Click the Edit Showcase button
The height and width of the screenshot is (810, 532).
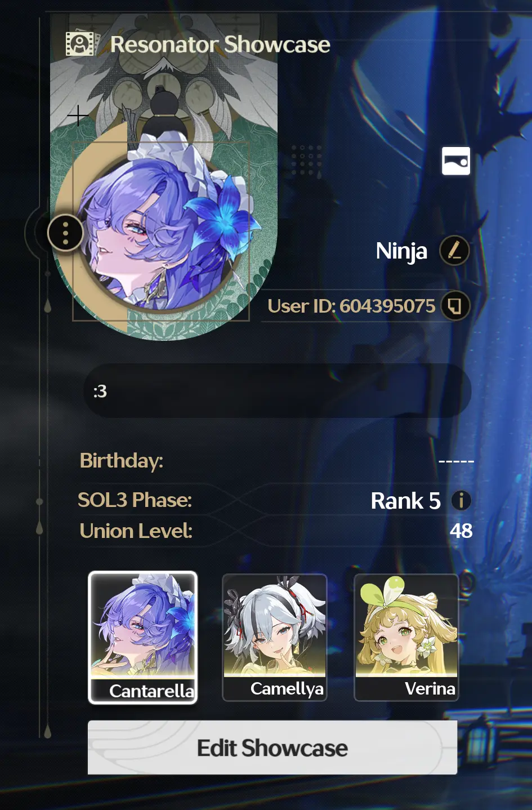pos(272,747)
